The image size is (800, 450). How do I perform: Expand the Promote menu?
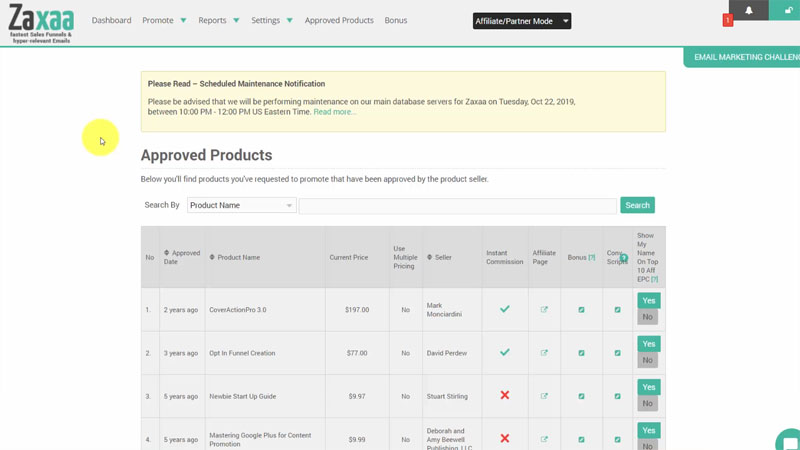[x=164, y=20]
